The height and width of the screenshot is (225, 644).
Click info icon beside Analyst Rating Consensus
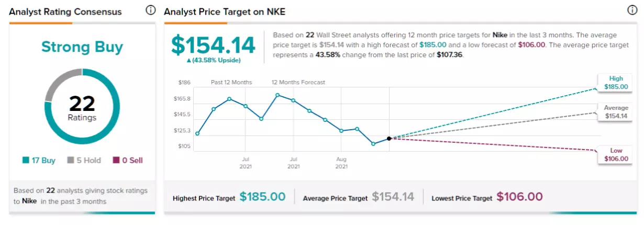tap(151, 10)
